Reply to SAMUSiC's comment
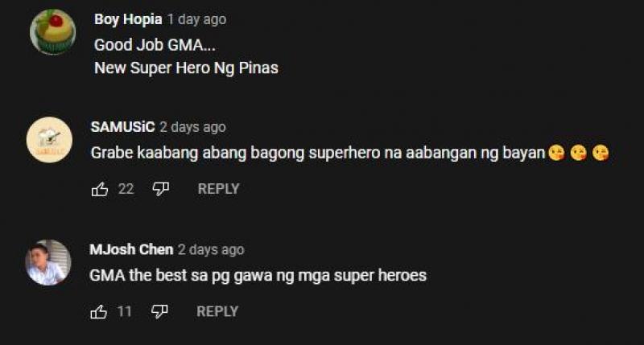This screenshot has height=345, width=644. point(218,189)
